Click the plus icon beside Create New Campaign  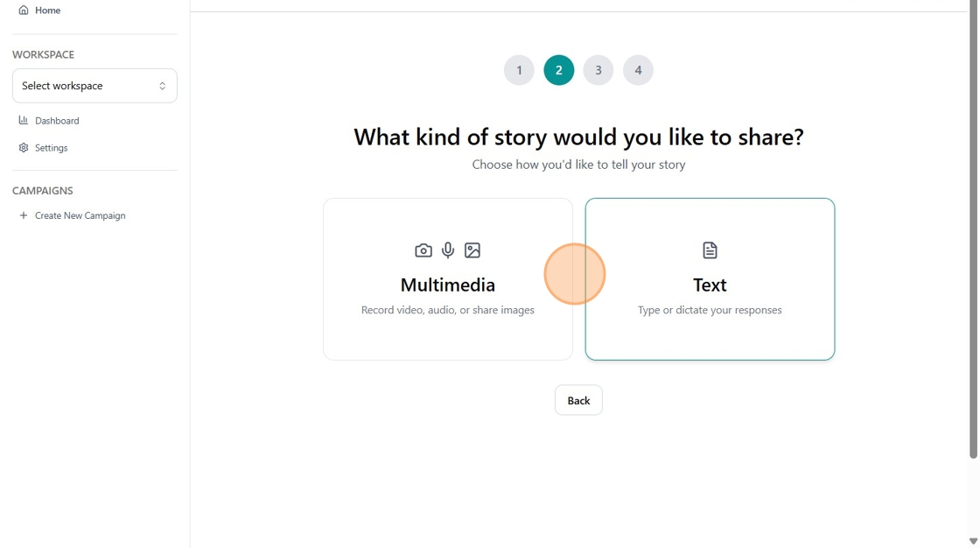(x=24, y=215)
